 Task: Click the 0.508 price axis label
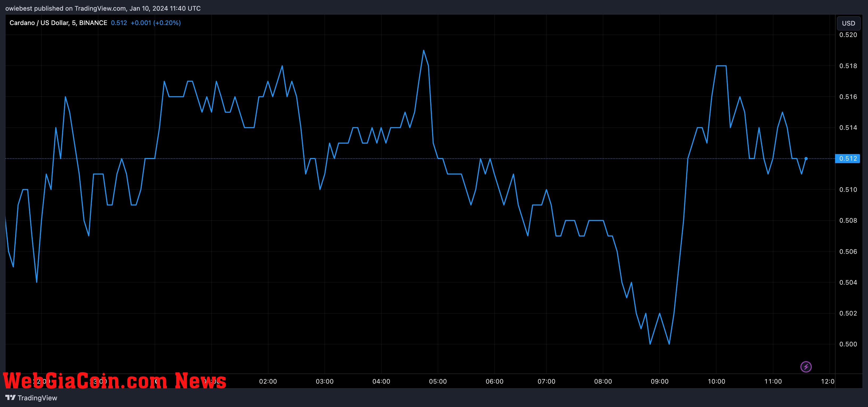(x=848, y=221)
